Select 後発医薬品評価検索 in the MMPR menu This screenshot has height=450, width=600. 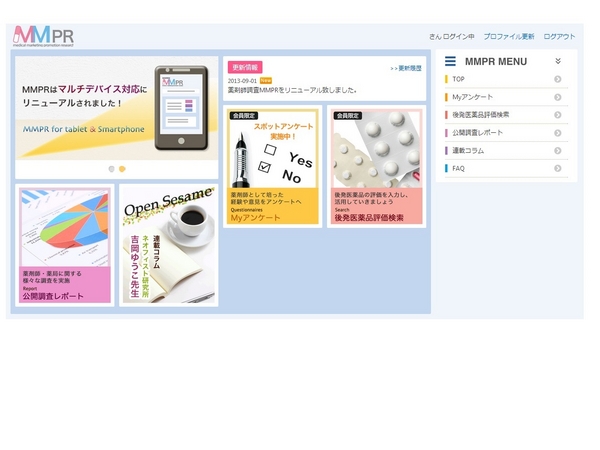pyautogui.click(x=506, y=115)
